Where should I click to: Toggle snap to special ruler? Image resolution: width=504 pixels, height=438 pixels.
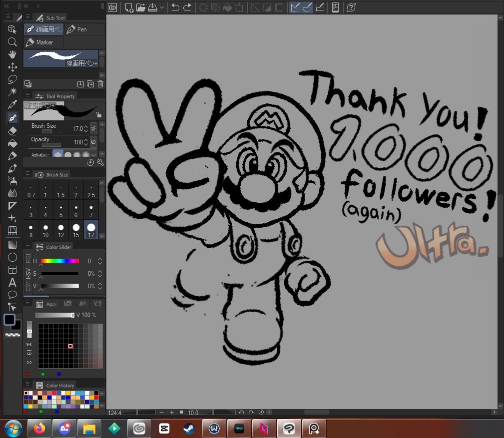pyautogui.click(x=307, y=7)
